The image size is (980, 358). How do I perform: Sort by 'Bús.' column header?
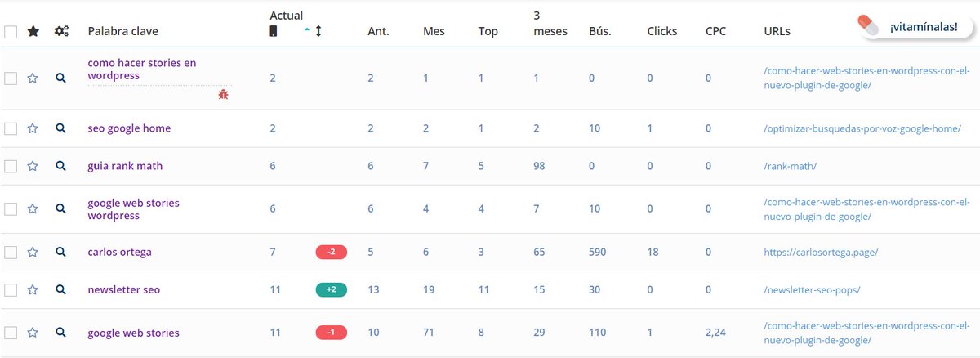tap(600, 31)
